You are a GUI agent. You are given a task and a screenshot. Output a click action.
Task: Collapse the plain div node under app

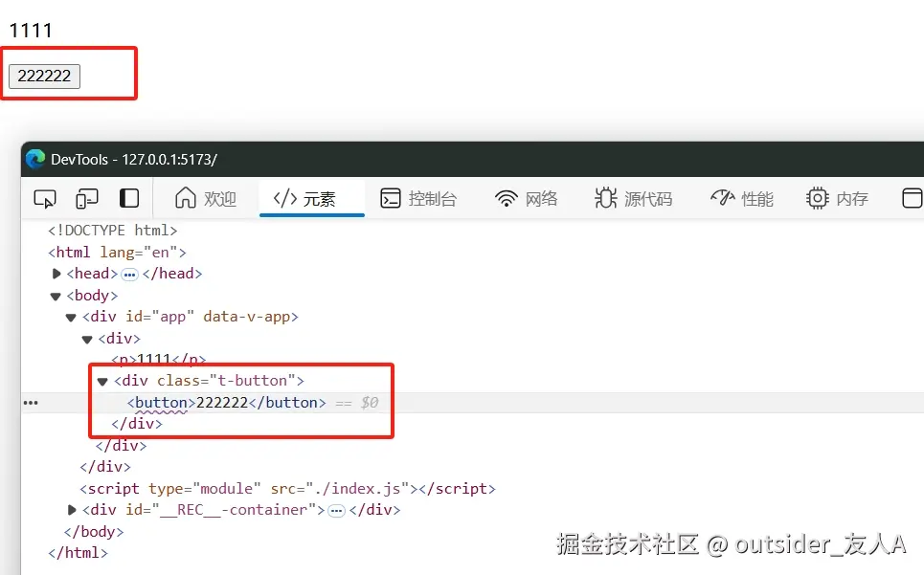tap(87, 340)
